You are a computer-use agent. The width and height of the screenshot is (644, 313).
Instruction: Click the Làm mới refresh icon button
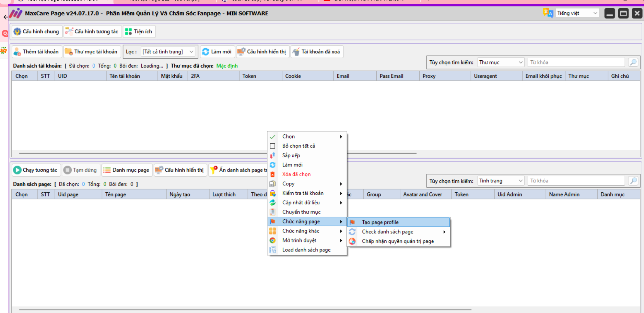(217, 52)
